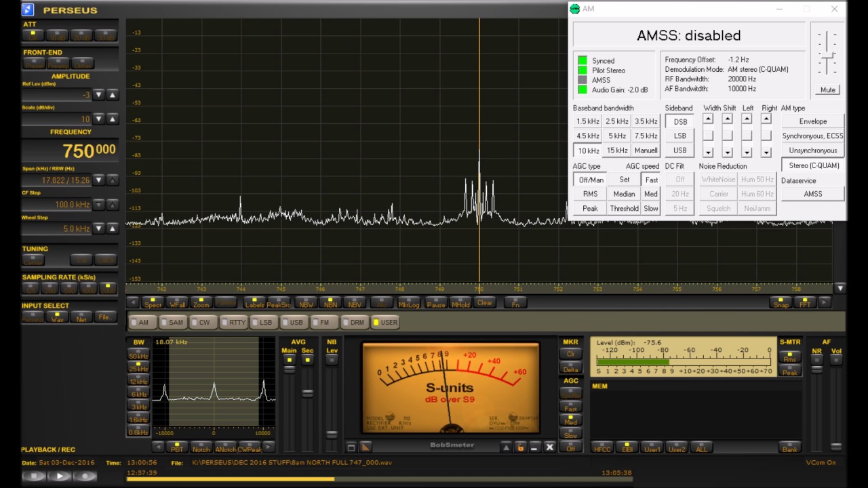The height and width of the screenshot is (488, 868).
Task: Toggle the PeakSrc peak search button
Action: (x=279, y=303)
